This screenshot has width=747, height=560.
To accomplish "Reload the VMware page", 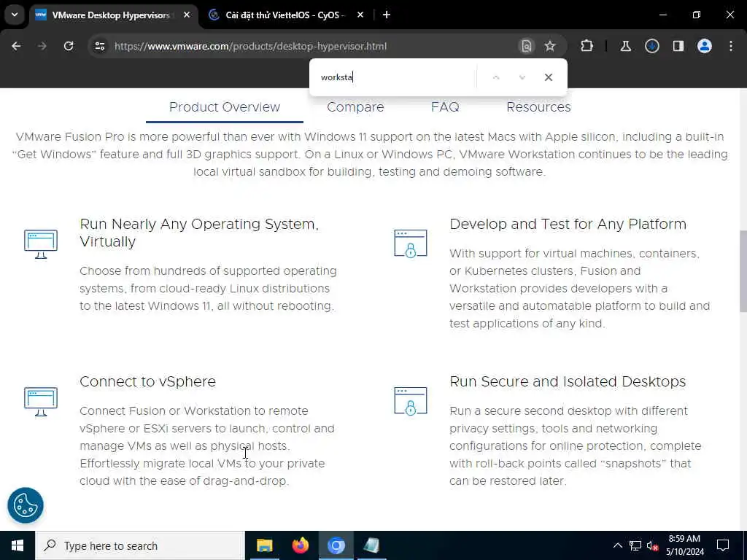I will pos(69,46).
